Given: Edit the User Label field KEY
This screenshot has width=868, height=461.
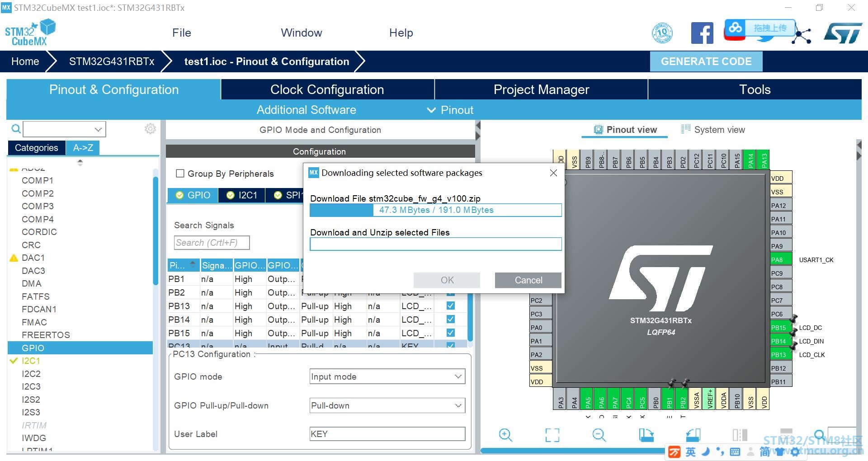Looking at the screenshot, I should (387, 434).
